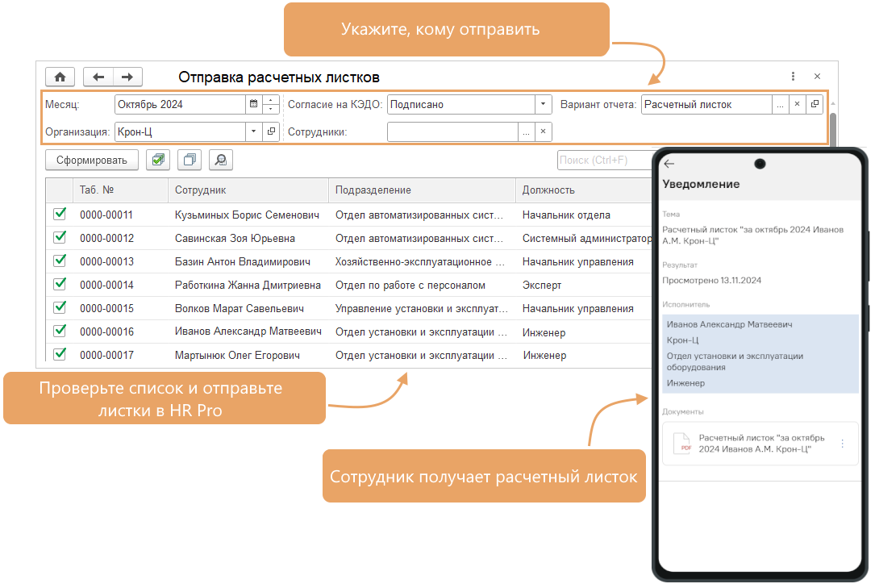Clear the Вариант отчета field

coord(798,104)
